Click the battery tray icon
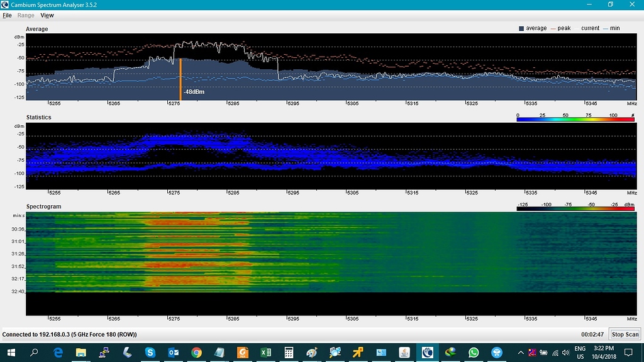Image resolution: width=644 pixels, height=362 pixels. click(x=543, y=353)
